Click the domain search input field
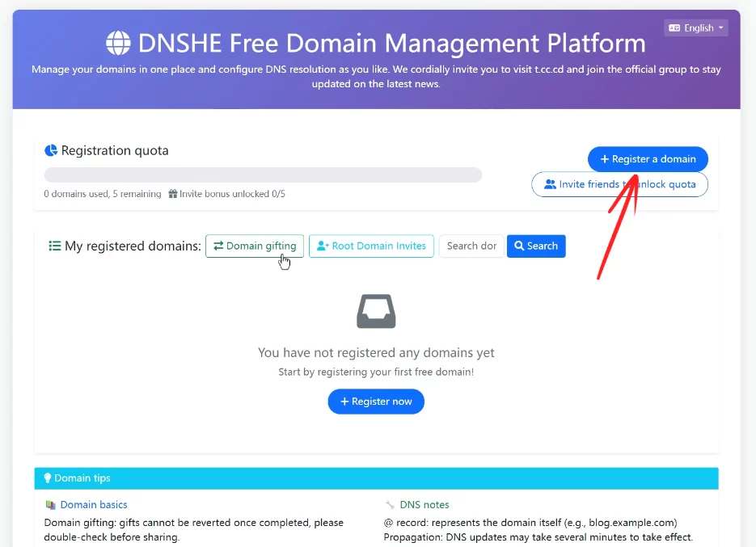This screenshot has height=547, width=756. (471, 246)
